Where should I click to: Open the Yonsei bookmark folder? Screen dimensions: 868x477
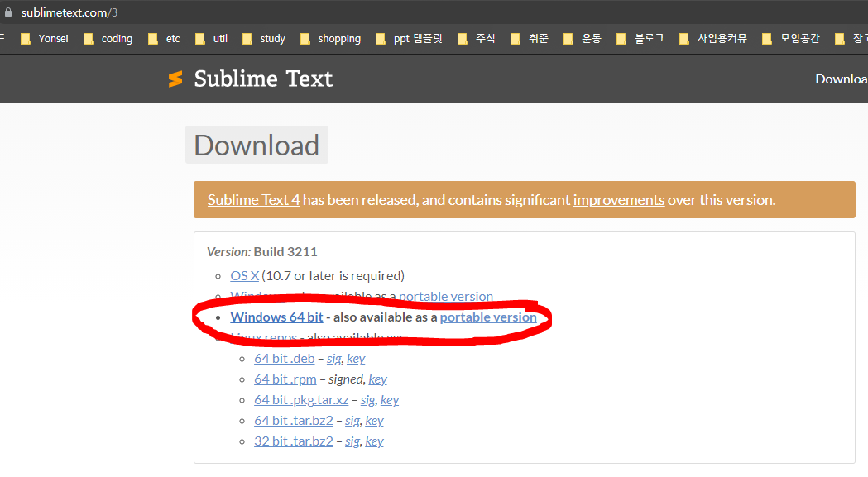point(45,39)
